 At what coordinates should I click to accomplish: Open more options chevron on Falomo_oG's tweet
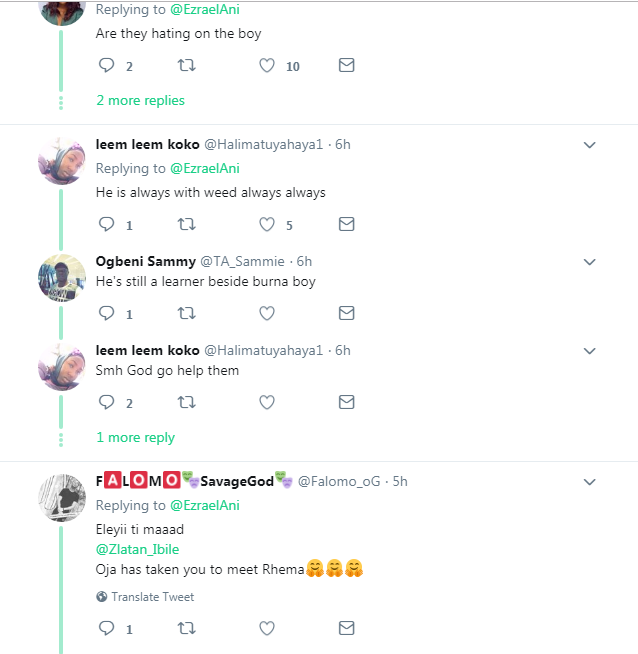[x=589, y=481]
